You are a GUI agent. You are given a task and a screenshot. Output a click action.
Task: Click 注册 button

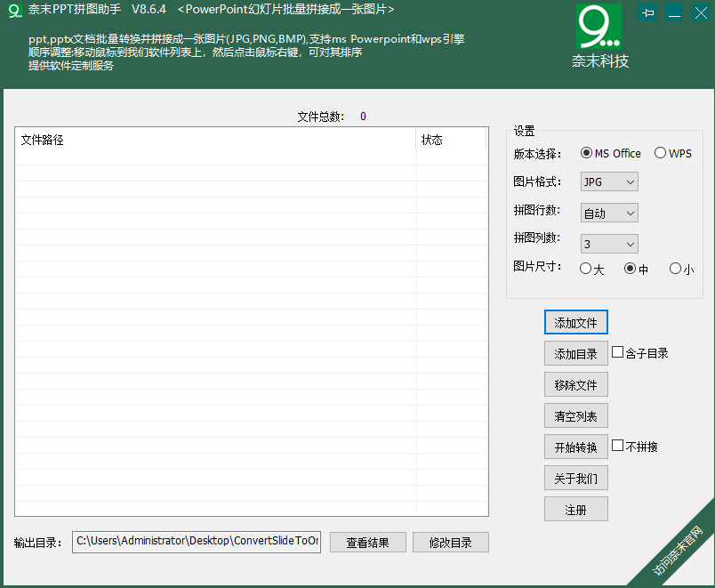[576, 509]
